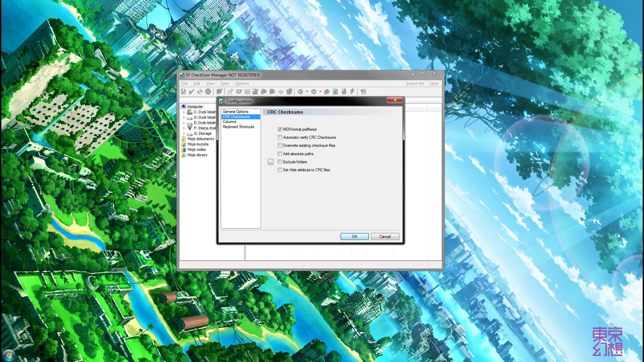
Task: Enable Automatic verify CRC Checksums
Action: (x=280, y=137)
